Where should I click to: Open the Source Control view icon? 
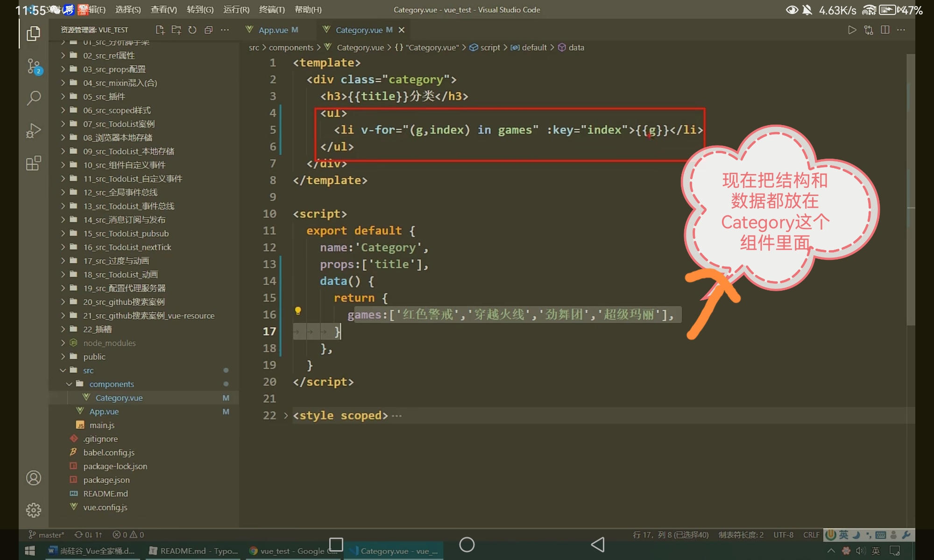34,66
